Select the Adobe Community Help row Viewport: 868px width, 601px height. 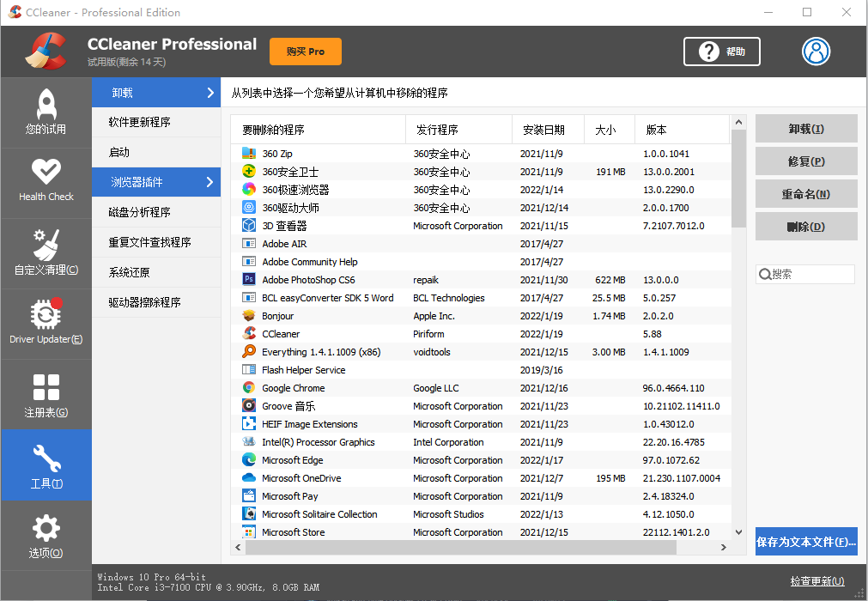click(481, 262)
